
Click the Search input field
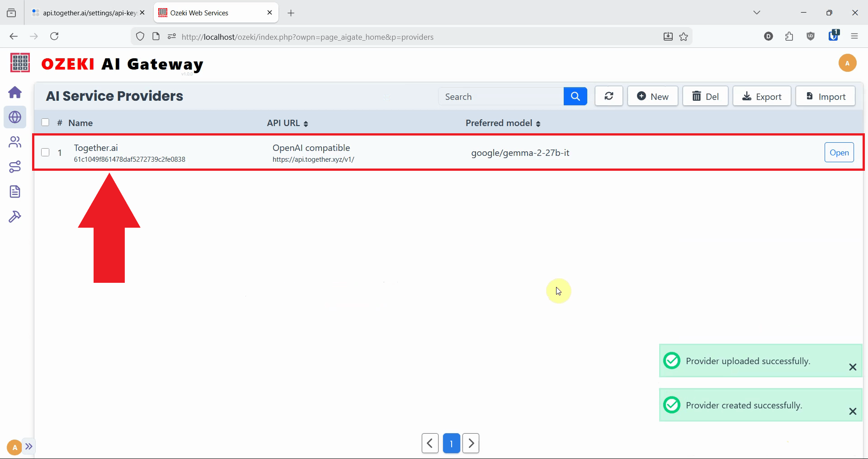[x=501, y=97]
